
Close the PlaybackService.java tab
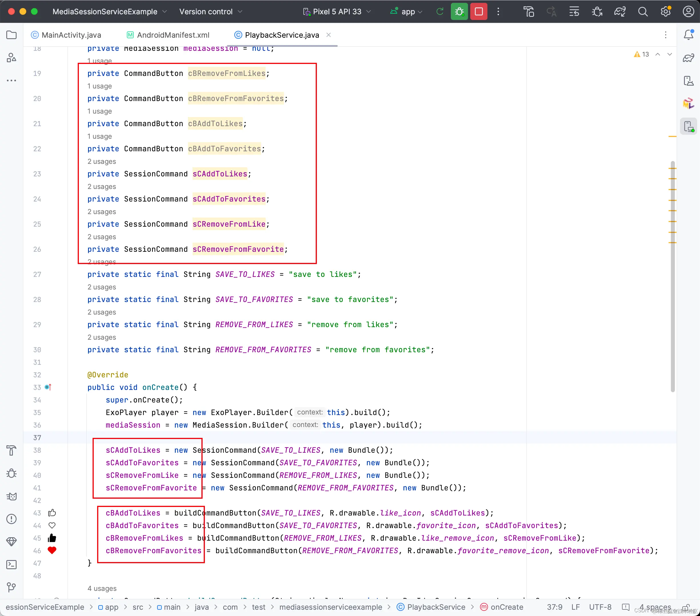(328, 35)
